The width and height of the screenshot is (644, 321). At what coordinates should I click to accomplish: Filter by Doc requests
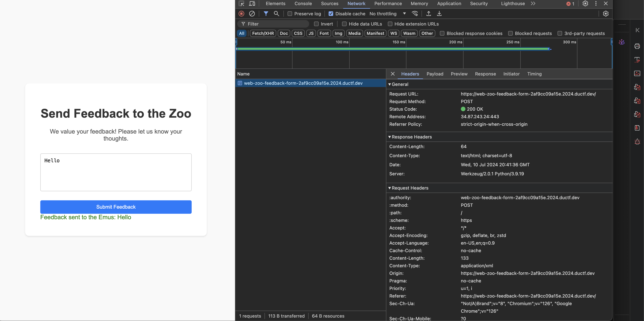click(284, 33)
